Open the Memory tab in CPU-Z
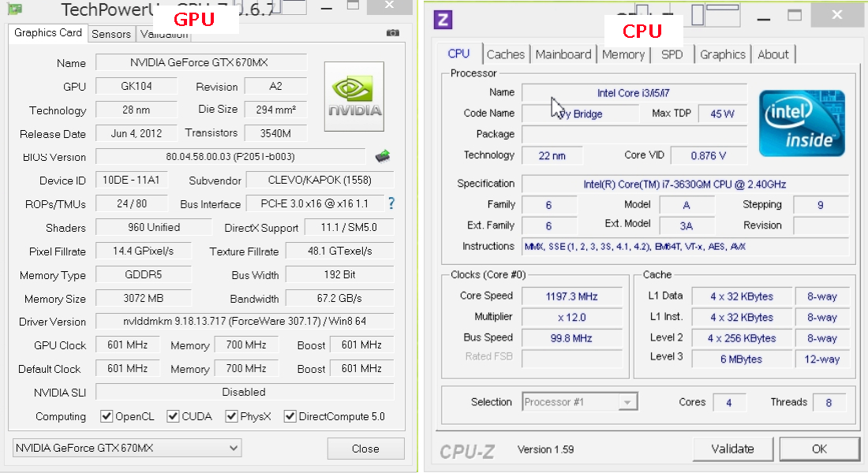 point(623,54)
